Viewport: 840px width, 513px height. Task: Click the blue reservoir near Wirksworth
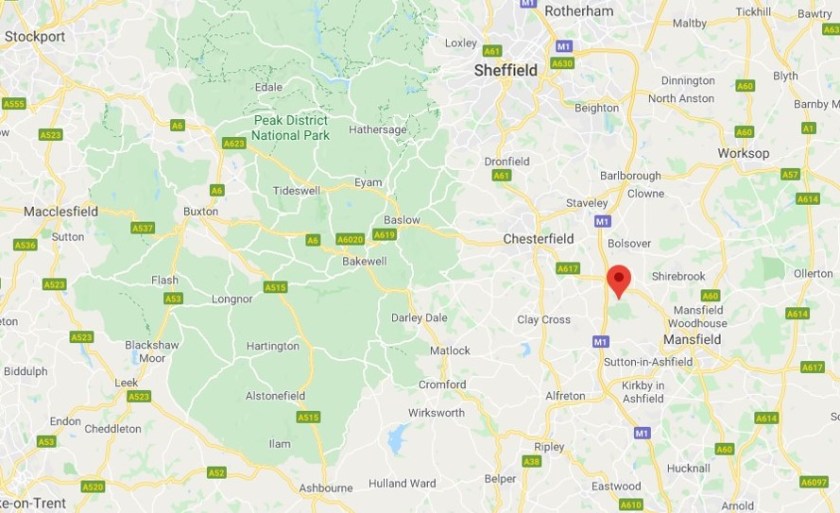tap(396, 439)
